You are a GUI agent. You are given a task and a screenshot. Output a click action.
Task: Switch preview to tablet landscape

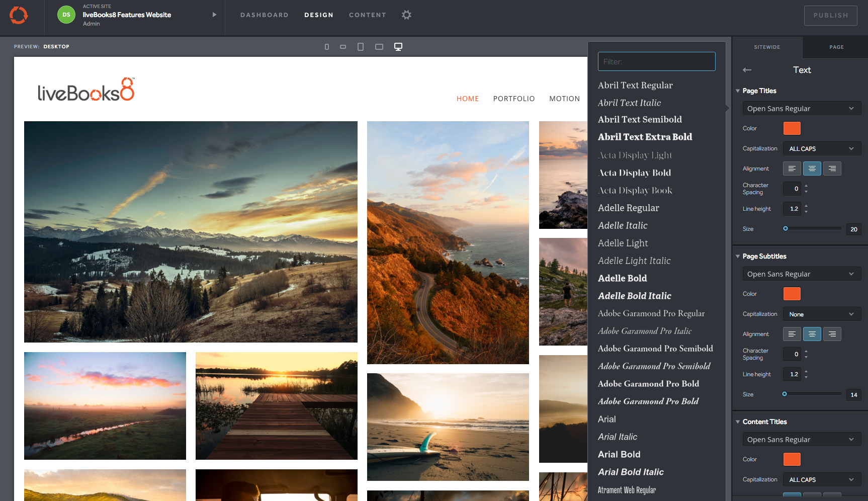pos(379,47)
